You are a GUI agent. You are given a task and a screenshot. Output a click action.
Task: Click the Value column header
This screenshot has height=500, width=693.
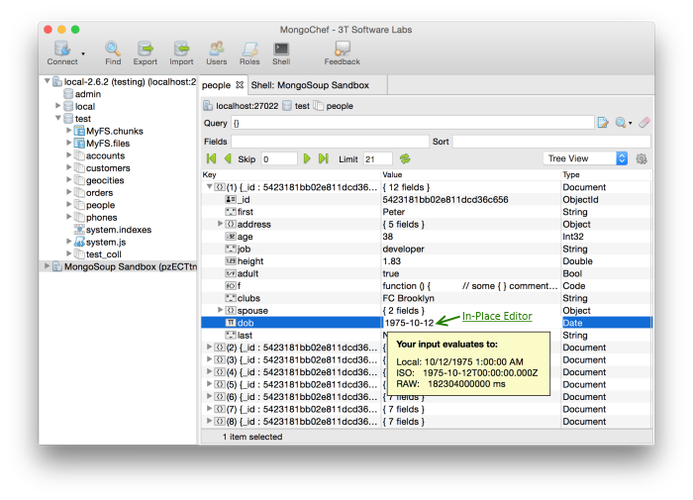(392, 175)
